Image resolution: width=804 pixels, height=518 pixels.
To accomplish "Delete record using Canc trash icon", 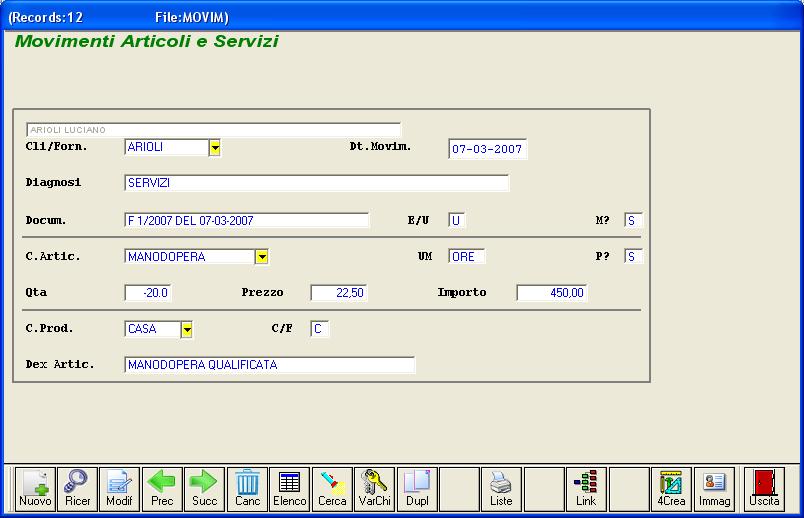I will coord(247,489).
